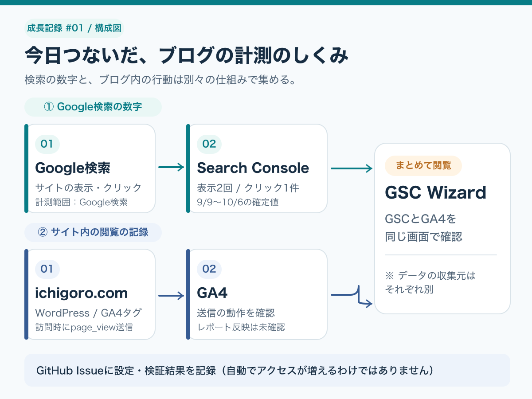Click the text それぞれ別

[x=409, y=290]
